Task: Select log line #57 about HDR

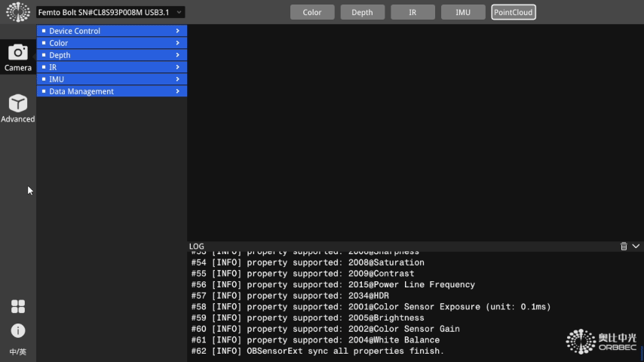Action: coord(290,296)
